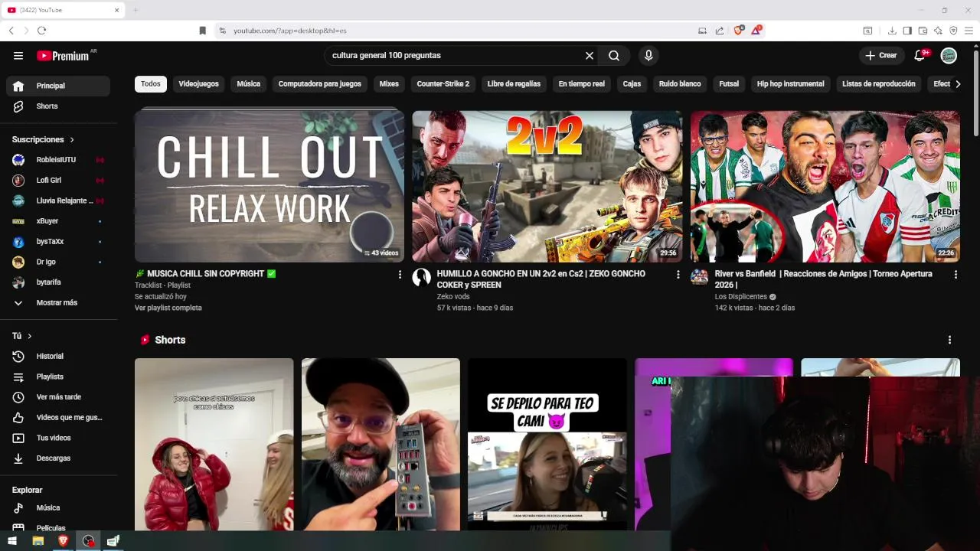The image size is (980, 551).
Task: Clear the search box with the X
Action: click(x=590, y=56)
